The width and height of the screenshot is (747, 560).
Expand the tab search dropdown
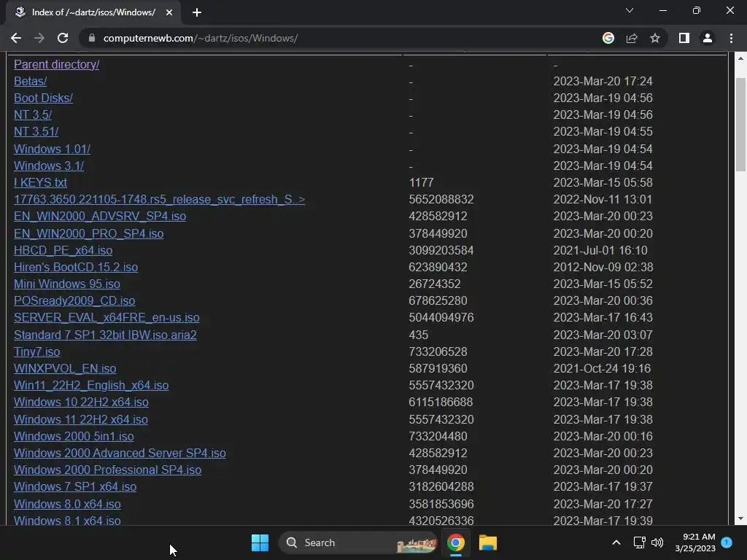point(630,10)
